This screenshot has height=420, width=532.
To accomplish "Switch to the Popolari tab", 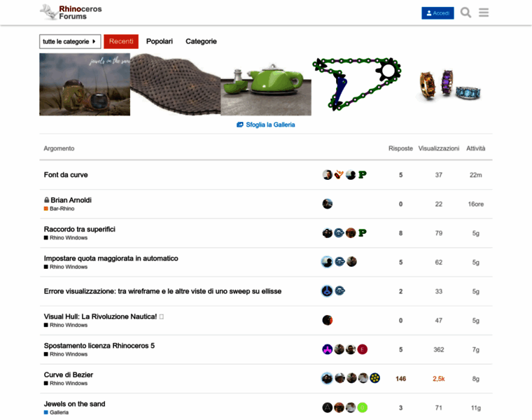I will 160,41.
